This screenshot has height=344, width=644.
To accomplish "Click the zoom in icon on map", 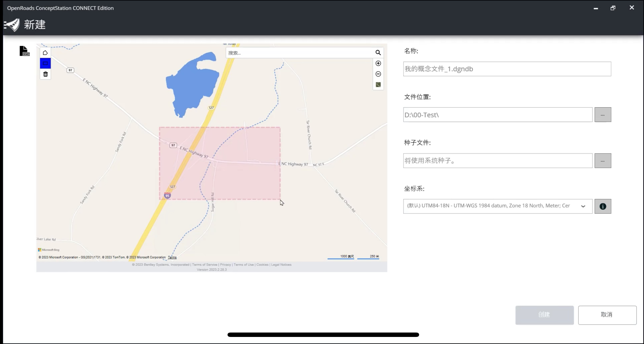I will point(378,63).
